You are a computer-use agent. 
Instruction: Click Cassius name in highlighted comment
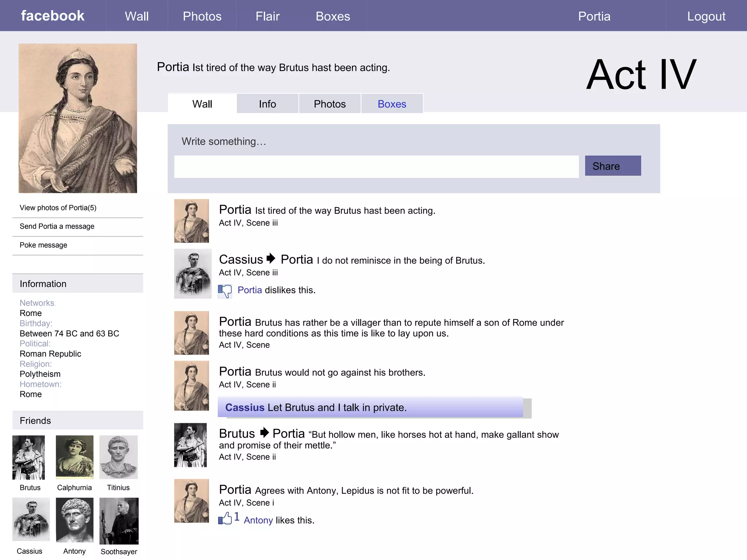(244, 408)
